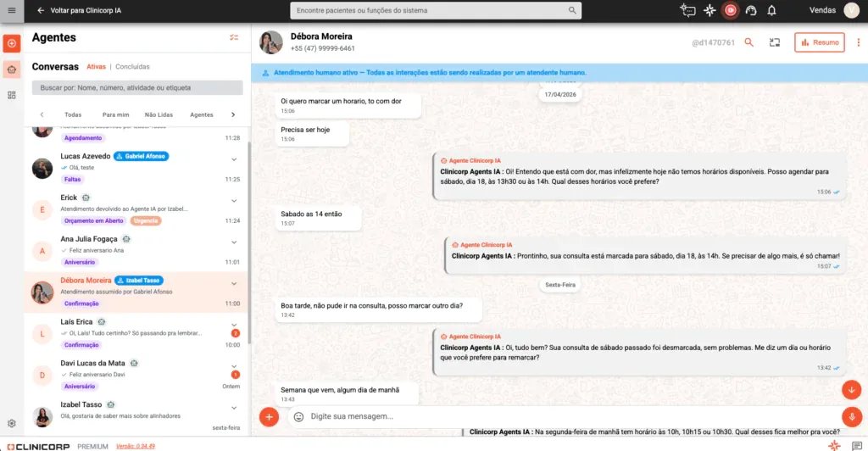Open the chat tickets icon in top bar

[x=687, y=10]
